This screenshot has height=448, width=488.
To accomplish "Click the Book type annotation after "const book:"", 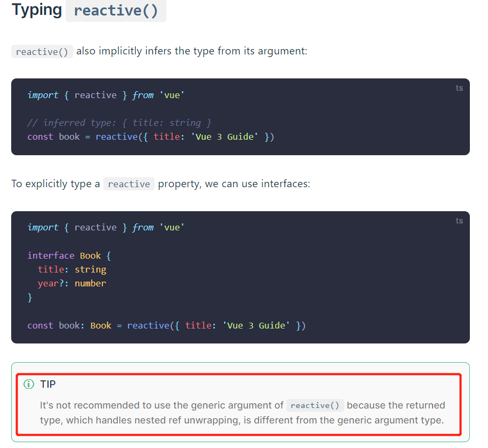I will [101, 325].
